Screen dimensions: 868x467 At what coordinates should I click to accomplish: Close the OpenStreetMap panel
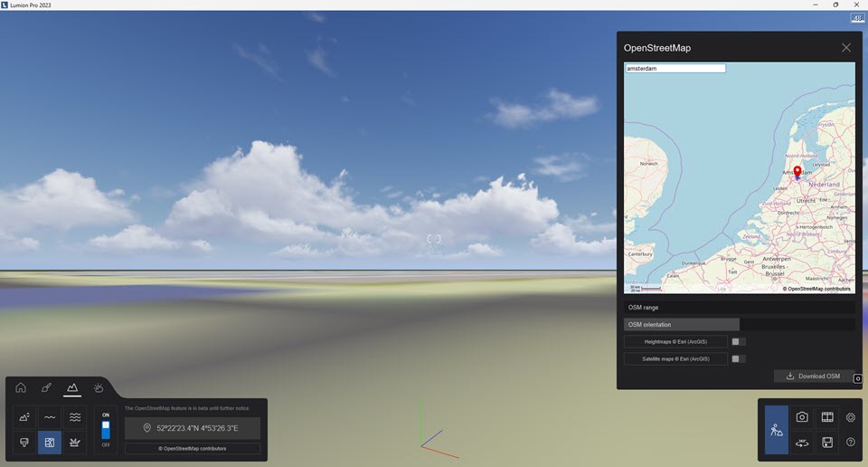pos(846,48)
